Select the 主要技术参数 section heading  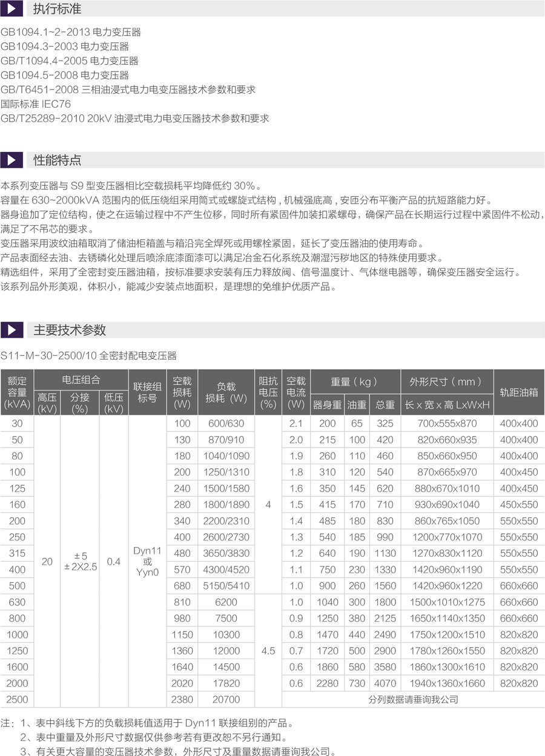tap(69, 330)
